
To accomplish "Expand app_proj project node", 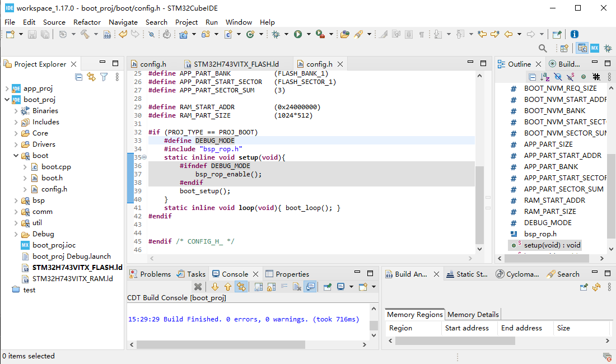I will tap(7, 88).
